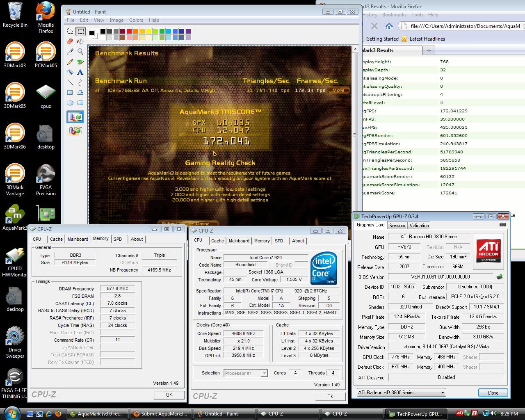This screenshot has height=420, width=525.
Task: Click the Close button in GPU-Z
Action: coord(493,393)
